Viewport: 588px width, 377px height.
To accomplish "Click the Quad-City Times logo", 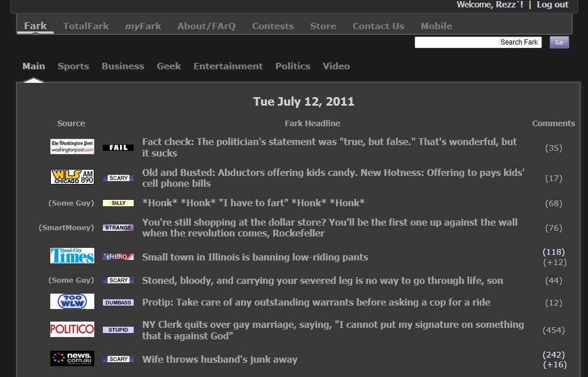I will coord(72,256).
